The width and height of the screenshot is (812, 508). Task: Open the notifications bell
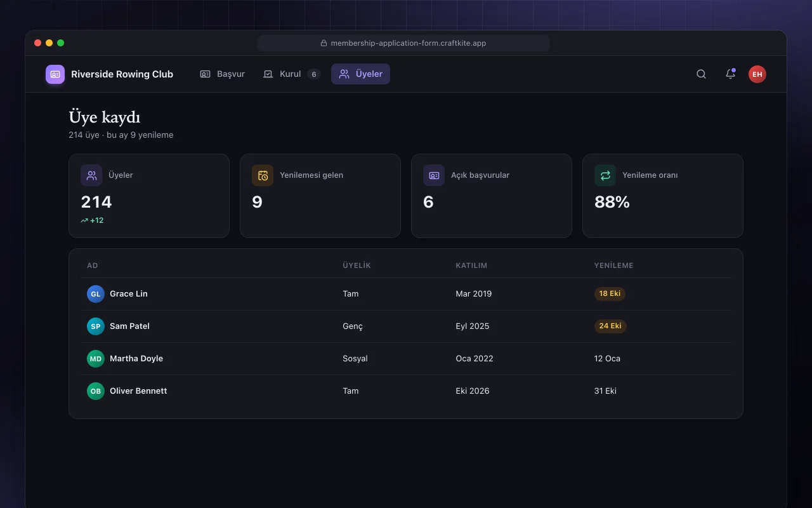tap(730, 74)
